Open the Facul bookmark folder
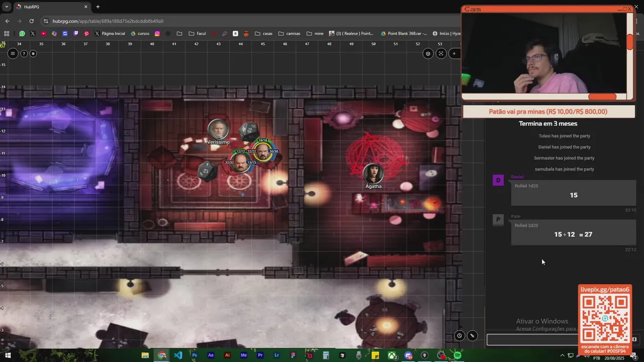Screen dimensions: 644x362 tap(197, 34)
